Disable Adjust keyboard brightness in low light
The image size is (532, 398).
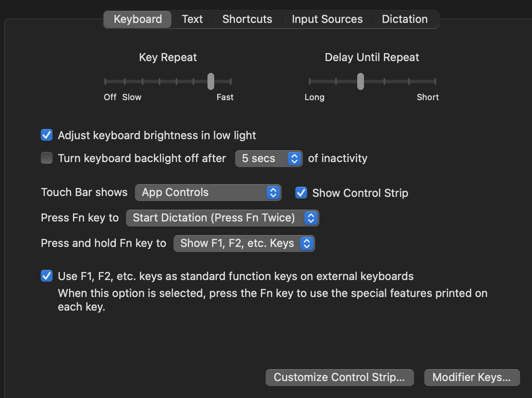pos(47,135)
